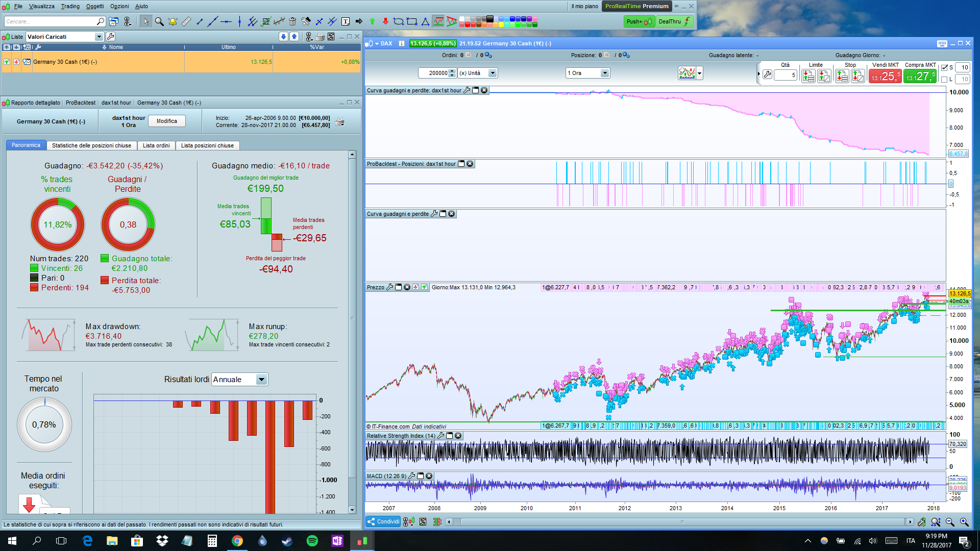
Task: Pick the black color swatch
Action: (490, 19)
